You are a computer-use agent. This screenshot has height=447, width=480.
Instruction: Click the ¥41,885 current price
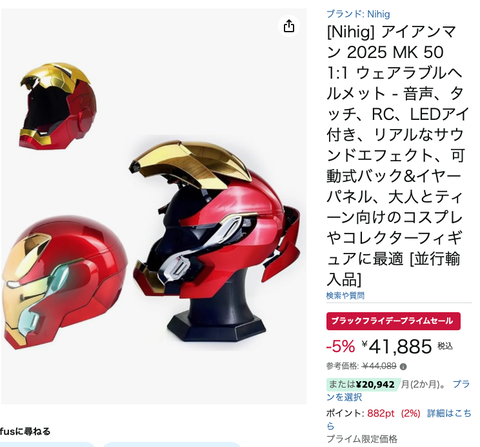pos(397,346)
